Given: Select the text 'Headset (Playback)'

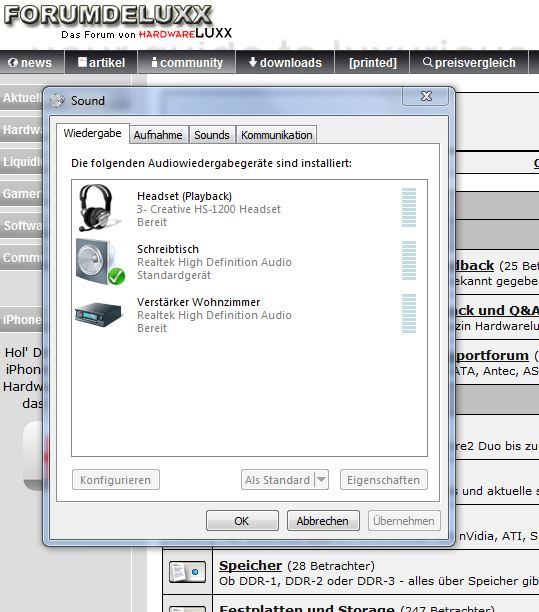Looking at the screenshot, I should tap(184, 196).
